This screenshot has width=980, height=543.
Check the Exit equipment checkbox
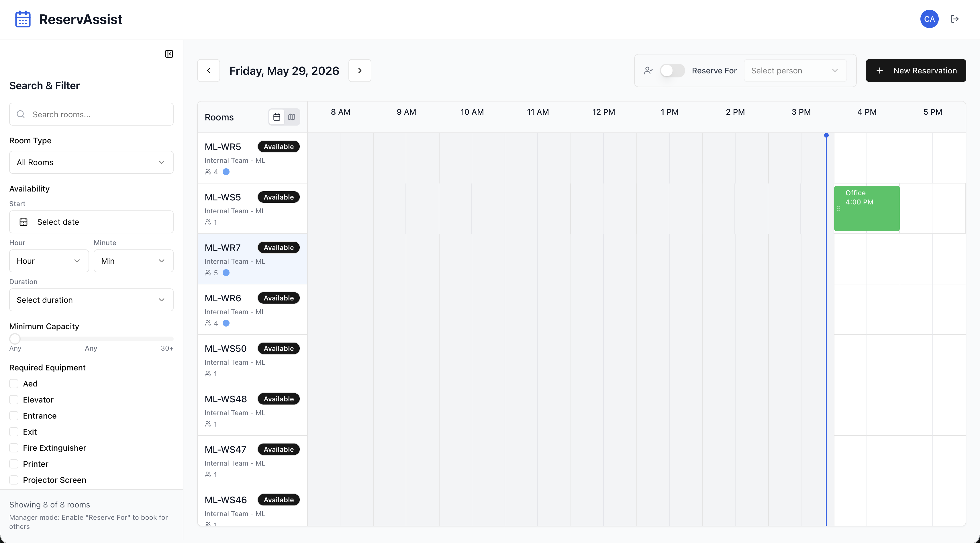click(14, 431)
